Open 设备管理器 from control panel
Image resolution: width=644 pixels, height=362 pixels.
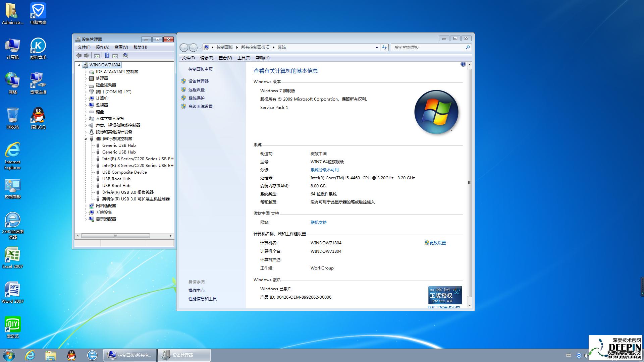[x=199, y=81]
